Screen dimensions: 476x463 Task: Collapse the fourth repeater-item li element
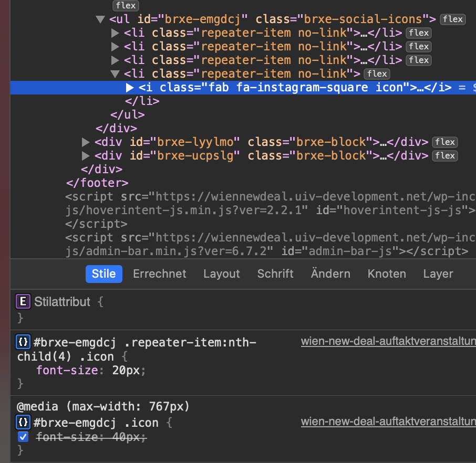pyautogui.click(x=115, y=74)
